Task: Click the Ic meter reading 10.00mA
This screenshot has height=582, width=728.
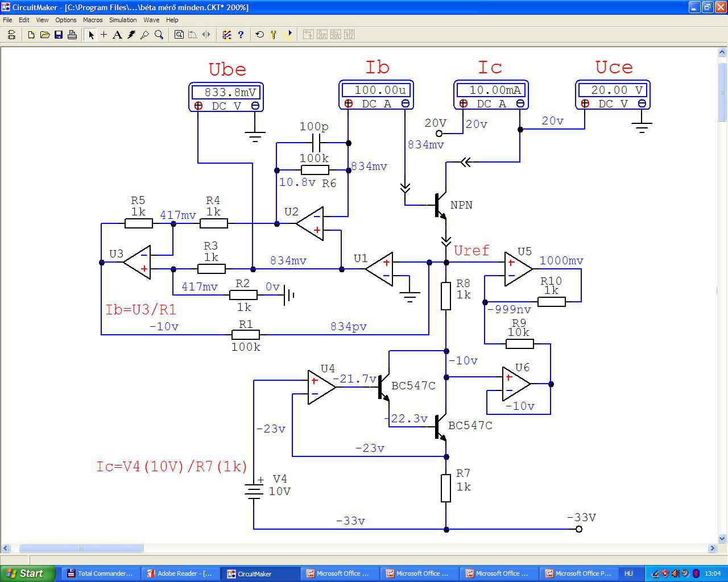Action: (x=491, y=90)
